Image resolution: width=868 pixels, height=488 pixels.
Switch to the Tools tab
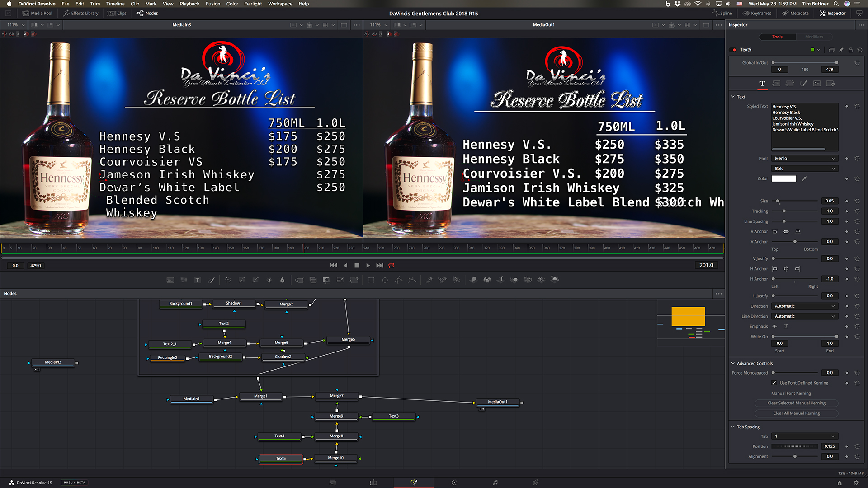coord(777,37)
